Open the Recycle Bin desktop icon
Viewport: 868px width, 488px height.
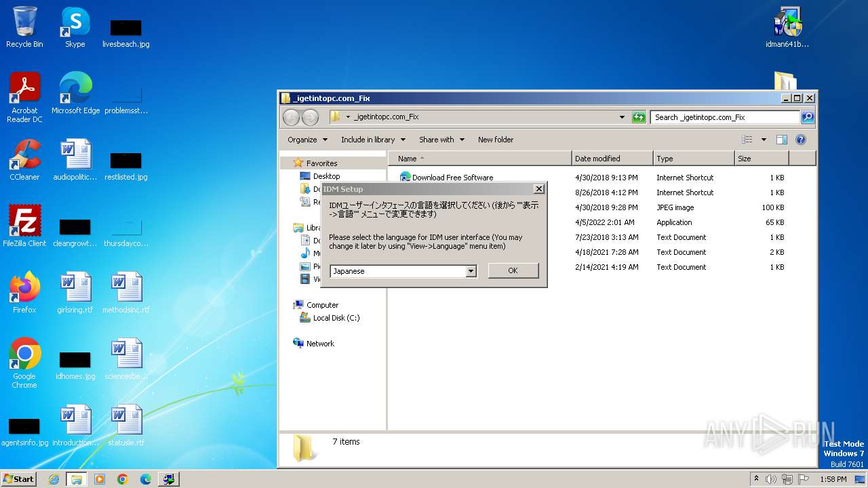tap(24, 28)
